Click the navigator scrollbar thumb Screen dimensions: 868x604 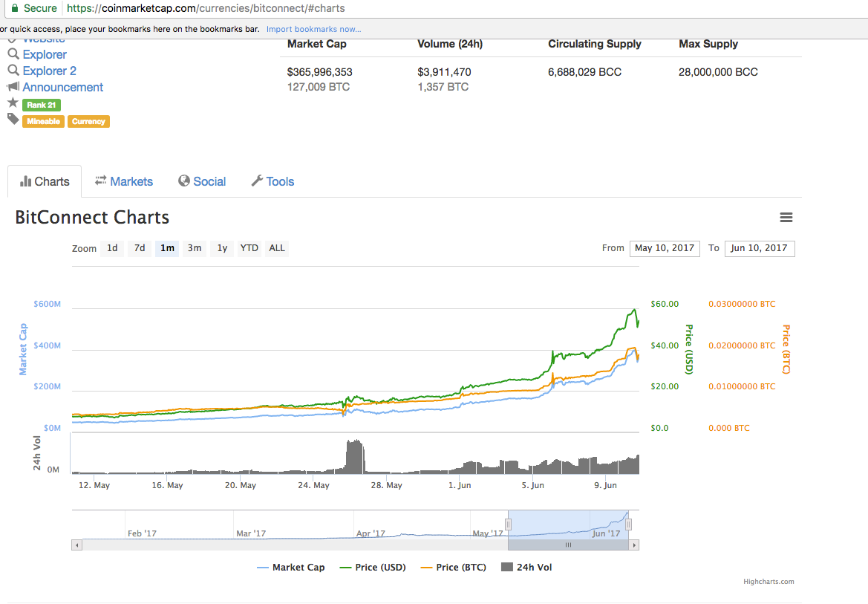[568, 545]
